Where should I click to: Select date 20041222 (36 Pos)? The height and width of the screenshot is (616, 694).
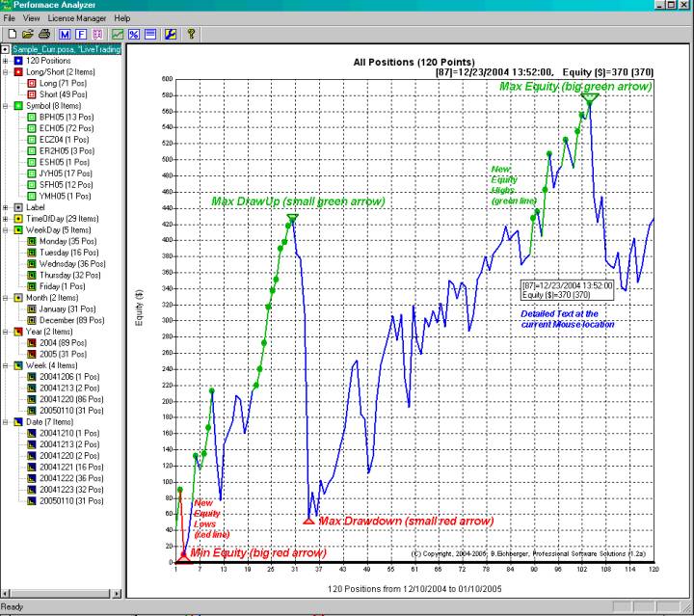[71, 478]
